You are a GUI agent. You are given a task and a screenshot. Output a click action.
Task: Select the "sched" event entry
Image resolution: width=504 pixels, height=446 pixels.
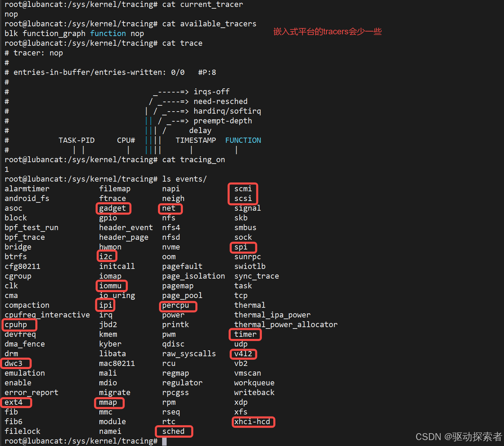174,431
